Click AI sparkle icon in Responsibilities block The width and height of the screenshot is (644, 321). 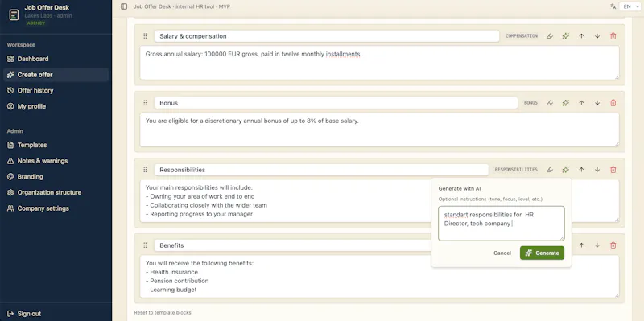point(566,170)
